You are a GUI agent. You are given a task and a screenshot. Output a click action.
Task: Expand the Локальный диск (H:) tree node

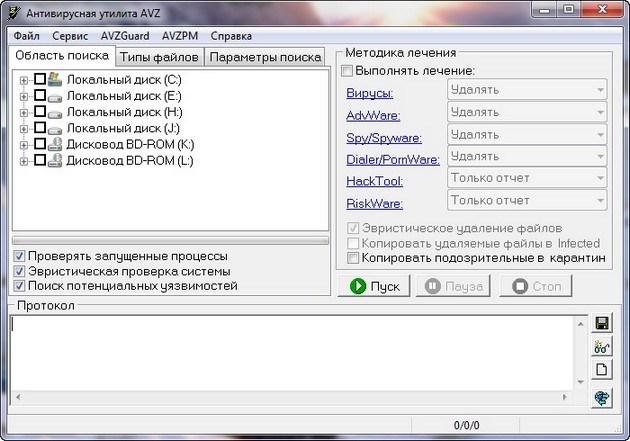point(24,113)
